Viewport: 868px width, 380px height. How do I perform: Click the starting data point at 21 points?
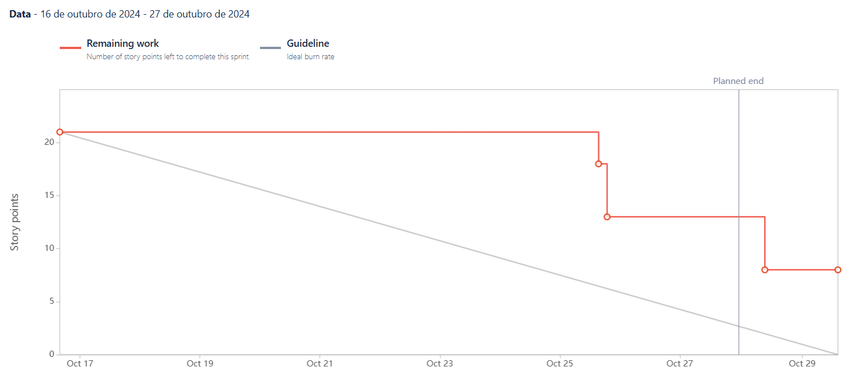coord(60,132)
